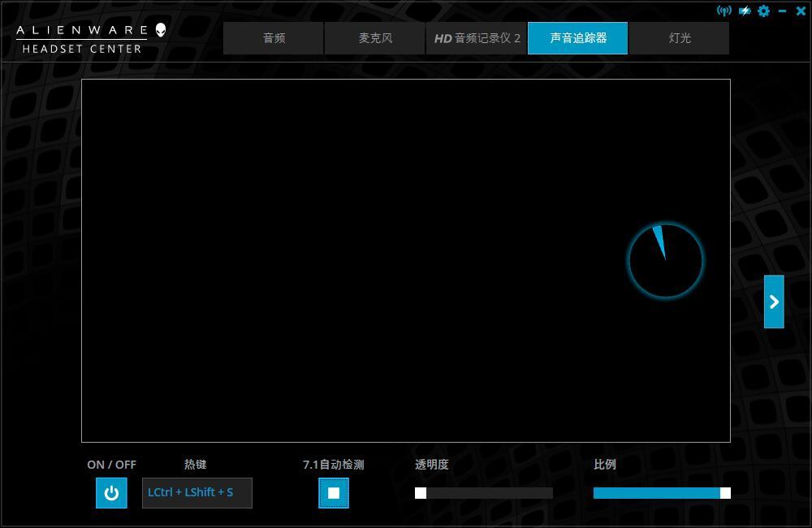Click the radar sound tracker circle

coord(666,259)
